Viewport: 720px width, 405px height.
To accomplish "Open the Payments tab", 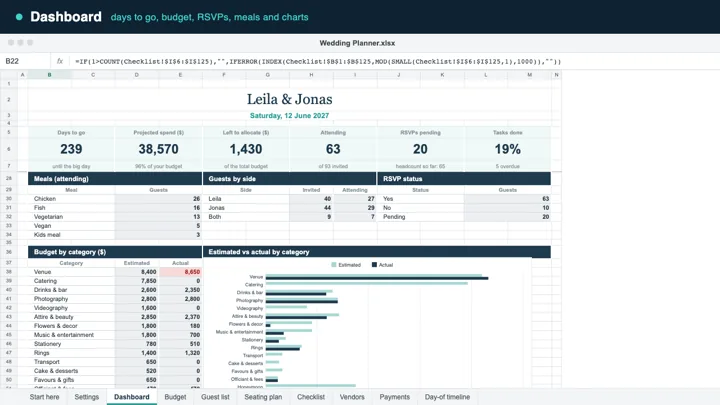I will [x=394, y=397].
